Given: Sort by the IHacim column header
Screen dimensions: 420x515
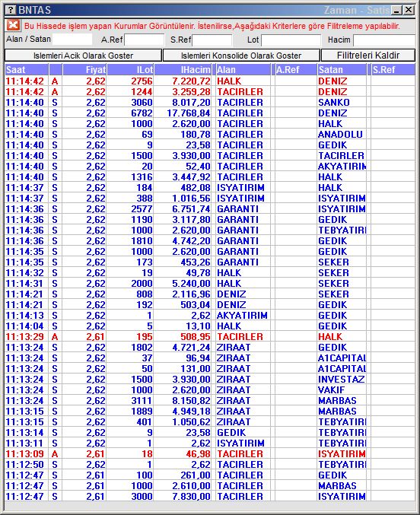Looking at the screenshot, I should [x=183, y=70].
